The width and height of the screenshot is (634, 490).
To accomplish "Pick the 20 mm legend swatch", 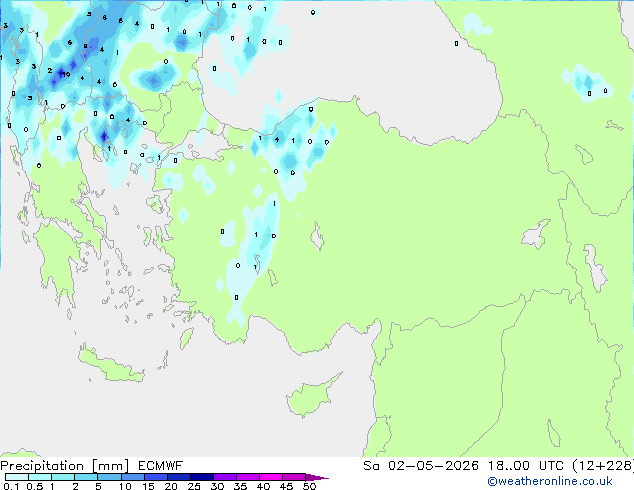I will tap(179, 477).
